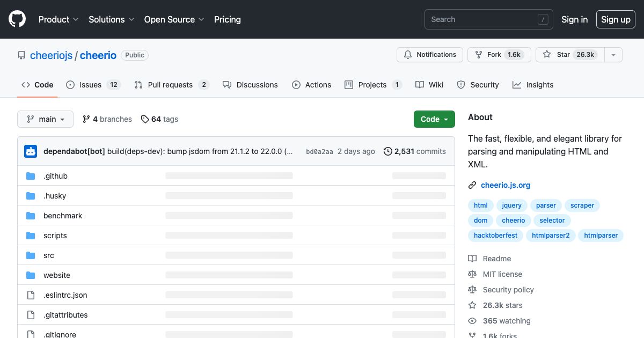Open the Wiki book icon
The width and height of the screenshot is (644, 338).
(419, 85)
